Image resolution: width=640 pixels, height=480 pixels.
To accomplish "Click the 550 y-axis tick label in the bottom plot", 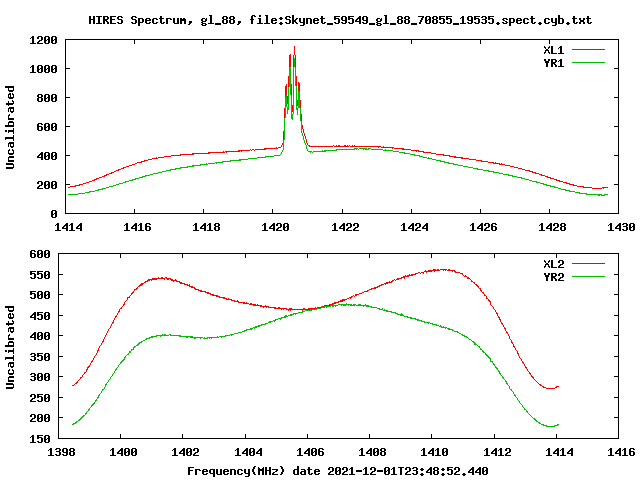I will pos(40,275).
